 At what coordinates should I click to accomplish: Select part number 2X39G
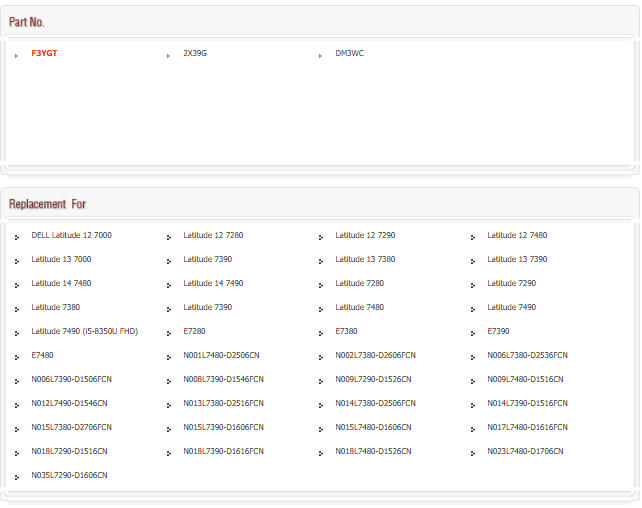[195, 53]
